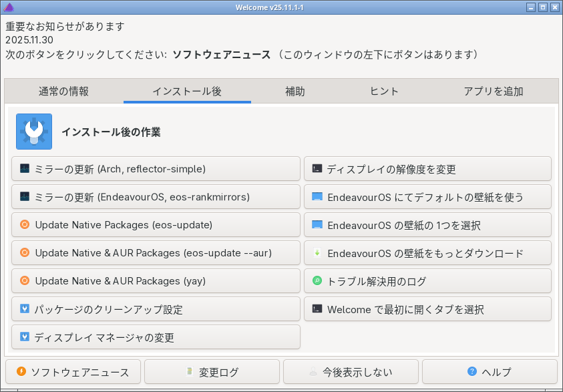Image resolution: width=563 pixels, height=392 pixels.
Task: Click the wrench icon beside パッケージのクリーンアップ設定
Action: [25, 309]
